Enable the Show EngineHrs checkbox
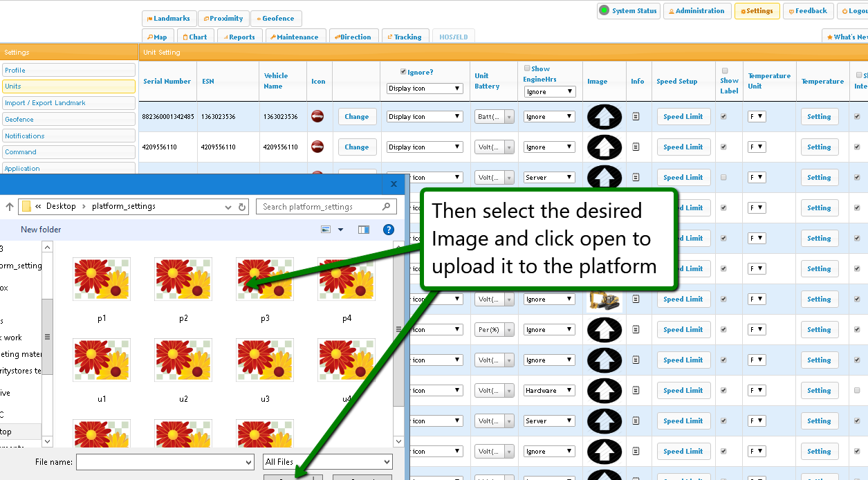The image size is (868, 480). click(x=527, y=68)
